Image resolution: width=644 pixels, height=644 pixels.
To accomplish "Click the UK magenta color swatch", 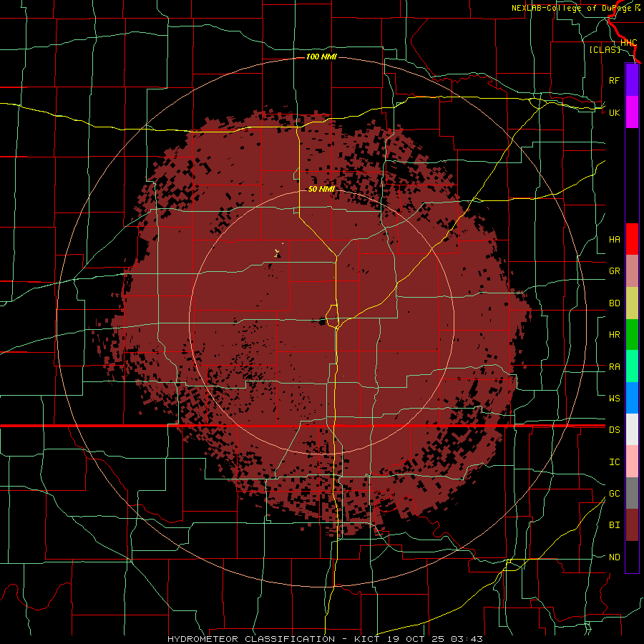I will (632, 112).
